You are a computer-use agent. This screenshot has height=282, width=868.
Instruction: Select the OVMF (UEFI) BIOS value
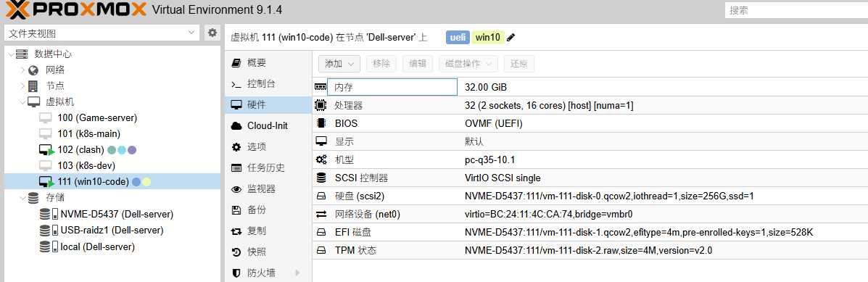tap(493, 123)
